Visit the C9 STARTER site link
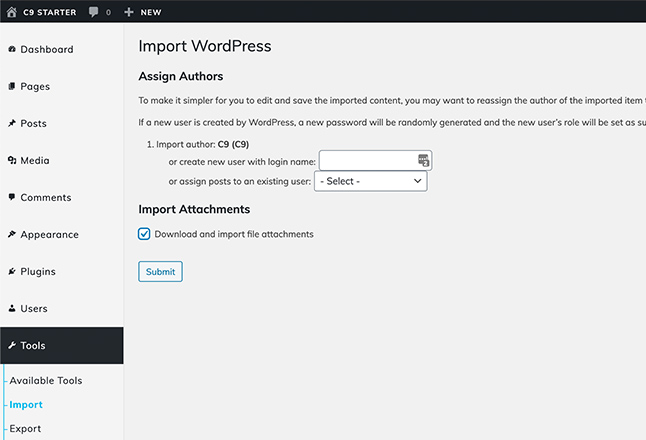This screenshot has height=440, width=646. 49,12
